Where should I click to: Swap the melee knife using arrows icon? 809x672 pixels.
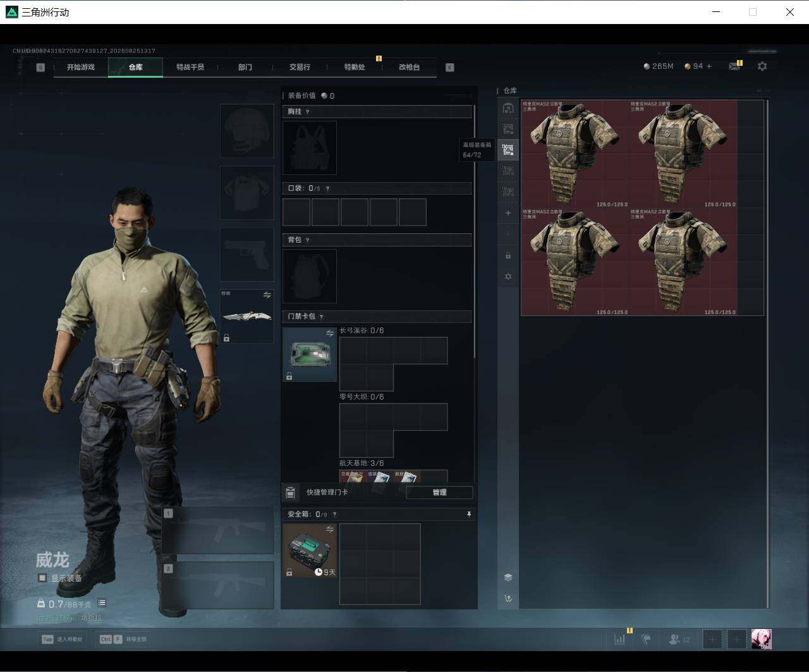pos(267,295)
